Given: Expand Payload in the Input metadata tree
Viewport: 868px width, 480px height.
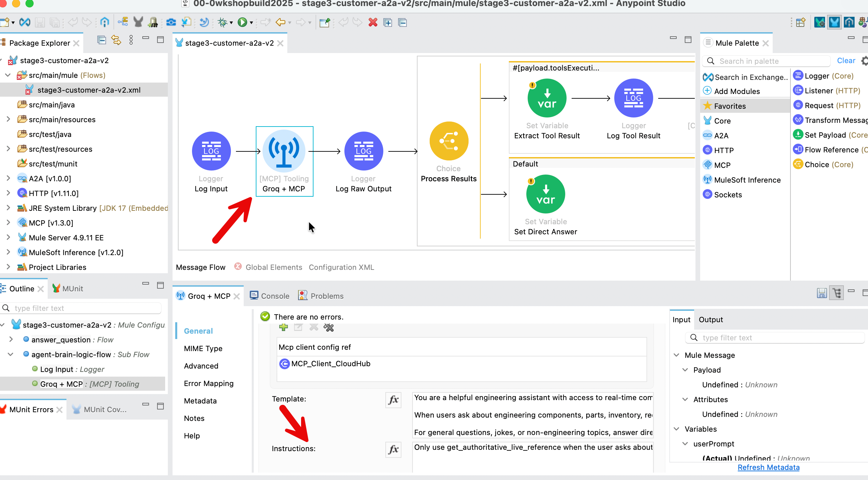Looking at the screenshot, I should coord(685,370).
